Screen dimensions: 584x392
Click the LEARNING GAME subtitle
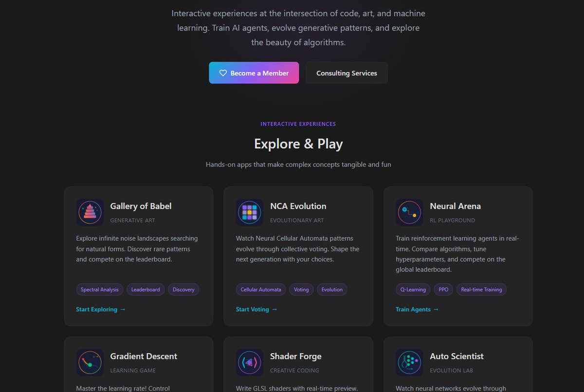(133, 371)
